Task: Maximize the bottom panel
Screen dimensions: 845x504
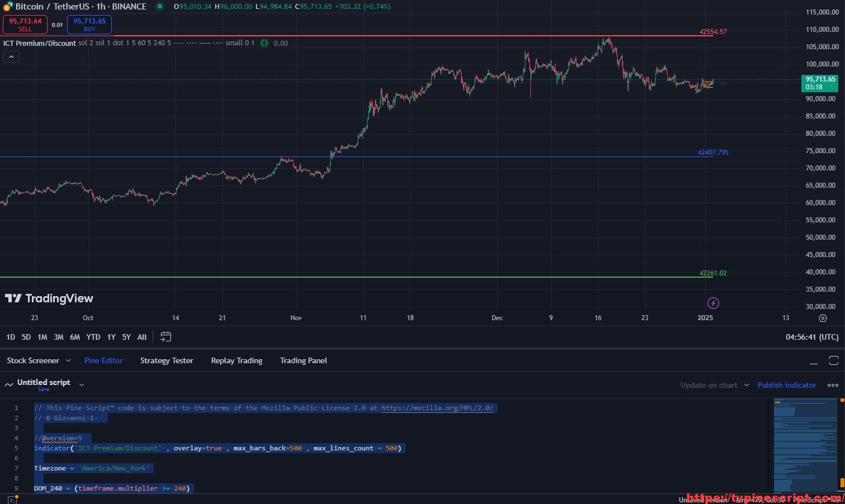Action: (833, 360)
